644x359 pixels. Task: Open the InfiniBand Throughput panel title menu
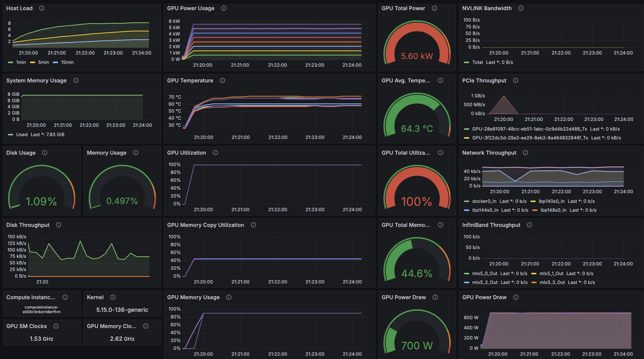(491, 225)
